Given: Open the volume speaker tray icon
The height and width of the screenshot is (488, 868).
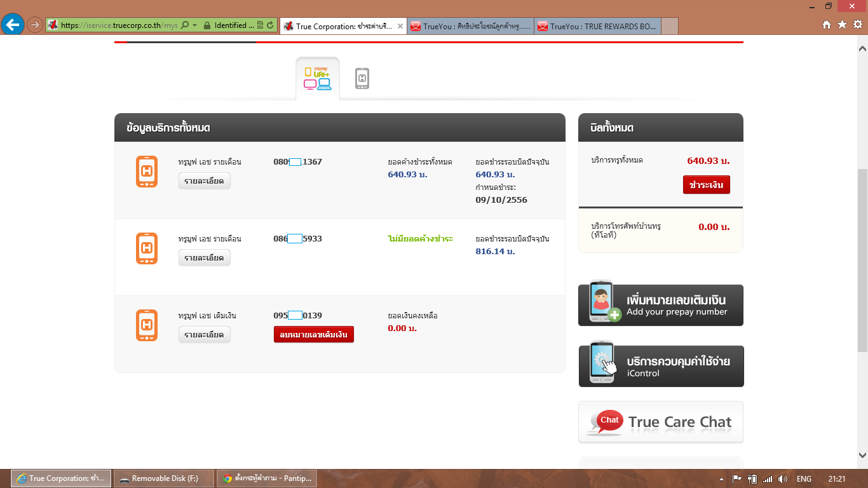Looking at the screenshot, I should (x=783, y=479).
